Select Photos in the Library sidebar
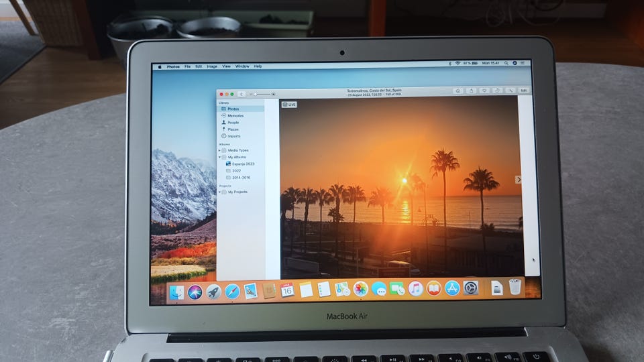This screenshot has width=644, height=362. tap(240, 109)
